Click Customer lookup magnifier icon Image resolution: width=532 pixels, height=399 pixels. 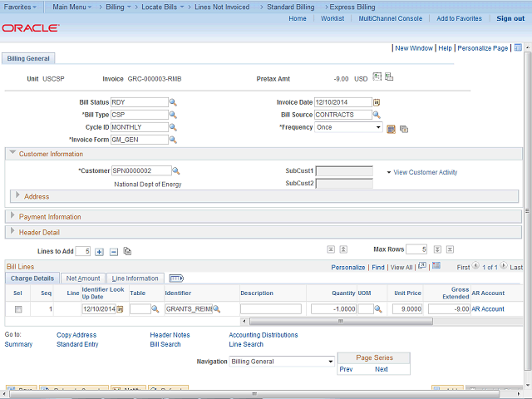[x=176, y=171]
